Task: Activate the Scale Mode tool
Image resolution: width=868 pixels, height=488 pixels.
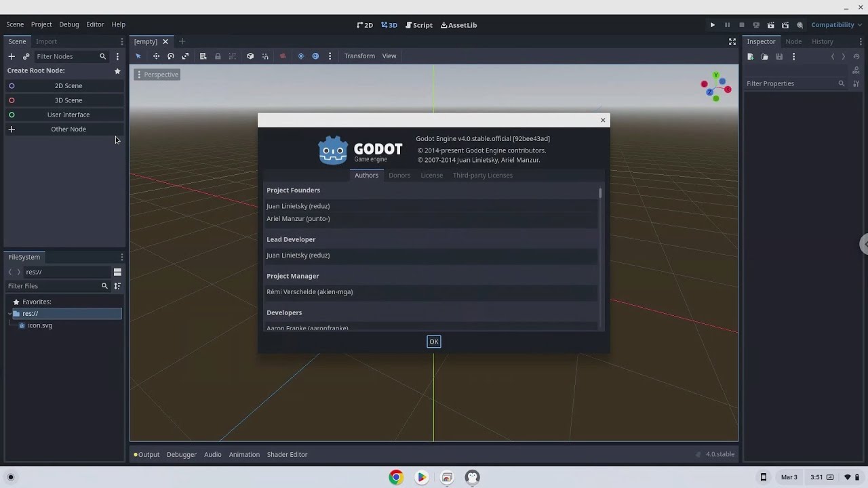Action: point(185,56)
